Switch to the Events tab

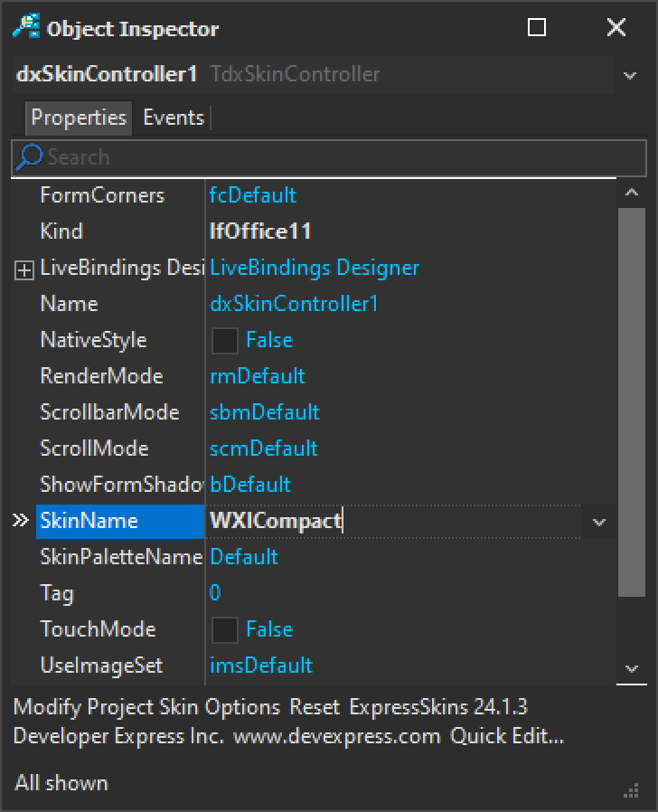pos(174,118)
